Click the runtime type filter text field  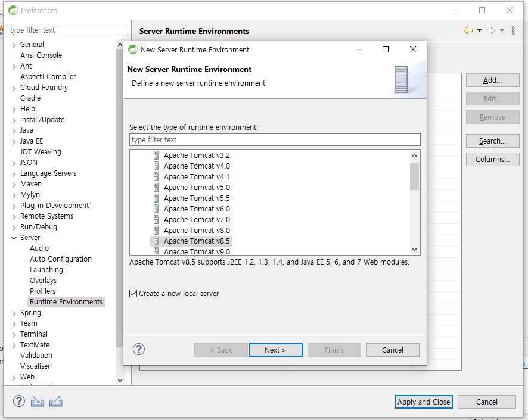275,139
